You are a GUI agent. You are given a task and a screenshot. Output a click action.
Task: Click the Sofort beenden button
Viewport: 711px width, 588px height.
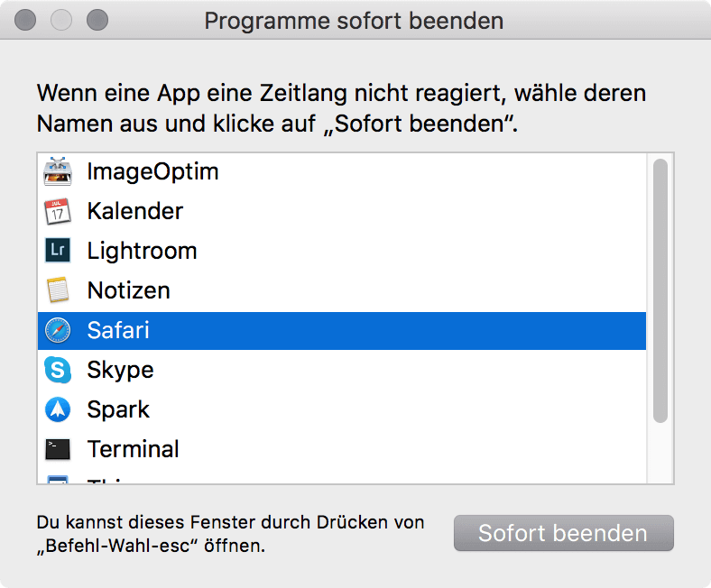(564, 533)
